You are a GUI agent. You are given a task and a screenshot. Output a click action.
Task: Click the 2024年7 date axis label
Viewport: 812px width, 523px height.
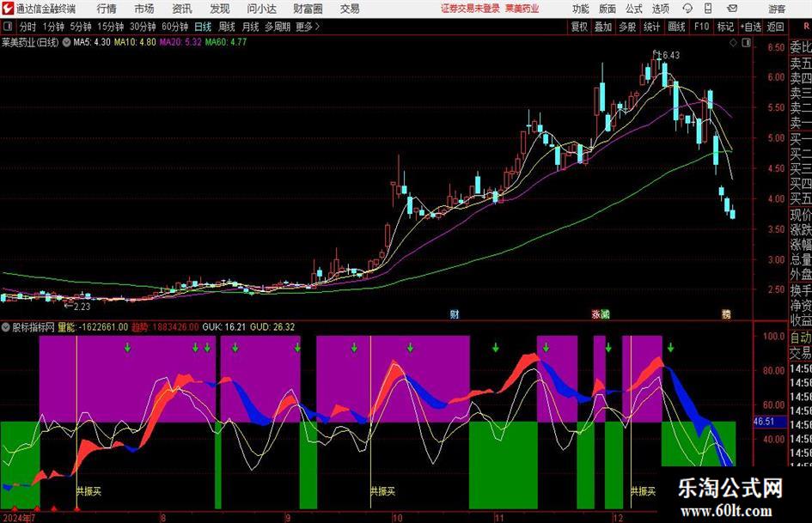point(18,518)
